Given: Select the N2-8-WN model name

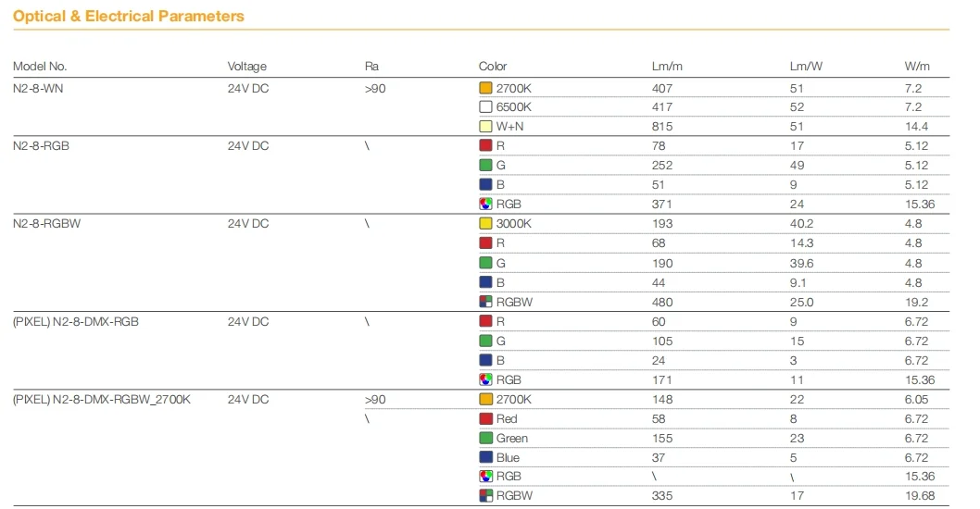Looking at the screenshot, I should point(38,89).
